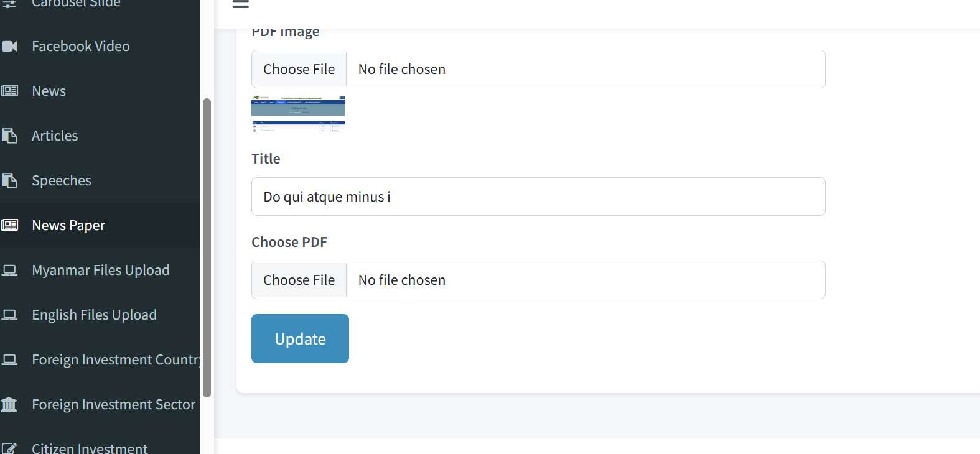Click the Citizen Investment edit icon
The width and height of the screenshot is (980, 454).
[9, 448]
